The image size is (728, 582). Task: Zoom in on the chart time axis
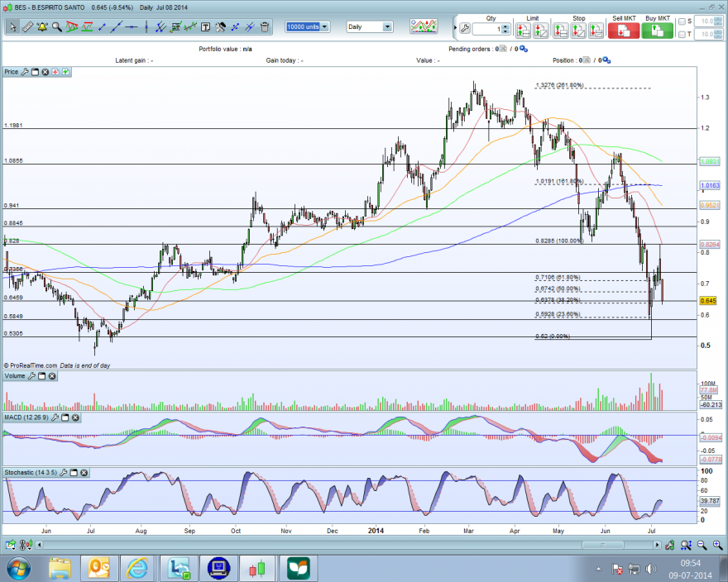click(718, 545)
